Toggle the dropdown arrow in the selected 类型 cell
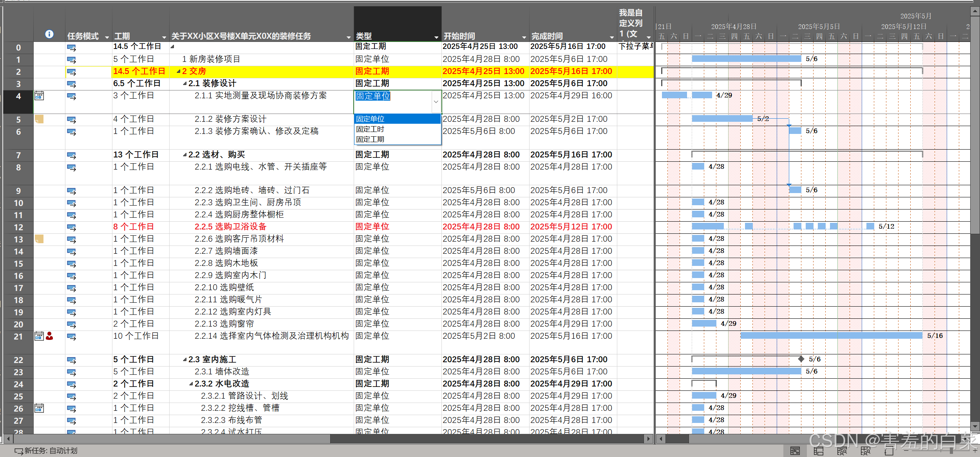This screenshot has width=980, height=457. (x=436, y=102)
